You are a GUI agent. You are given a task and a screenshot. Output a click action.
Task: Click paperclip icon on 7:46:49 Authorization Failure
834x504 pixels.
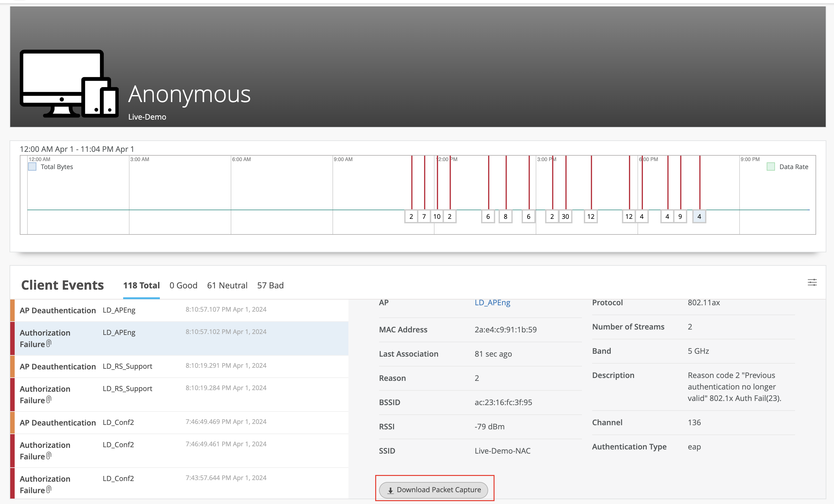click(49, 456)
